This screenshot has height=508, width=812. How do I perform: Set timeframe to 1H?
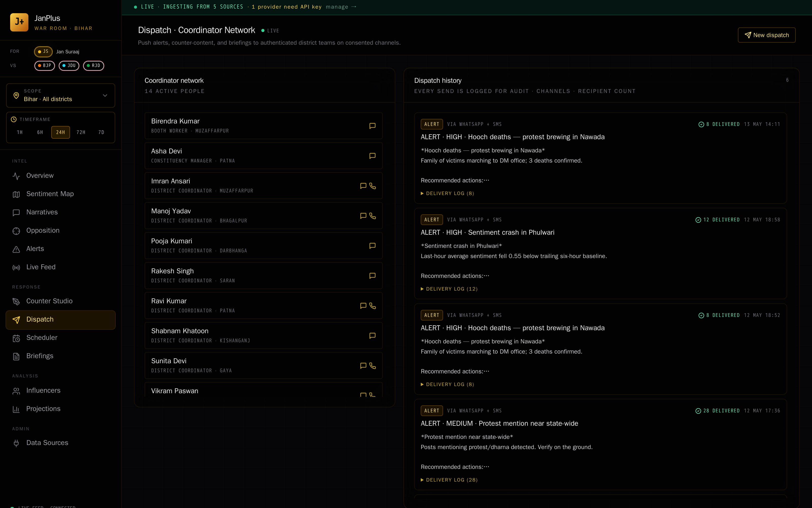click(x=20, y=132)
